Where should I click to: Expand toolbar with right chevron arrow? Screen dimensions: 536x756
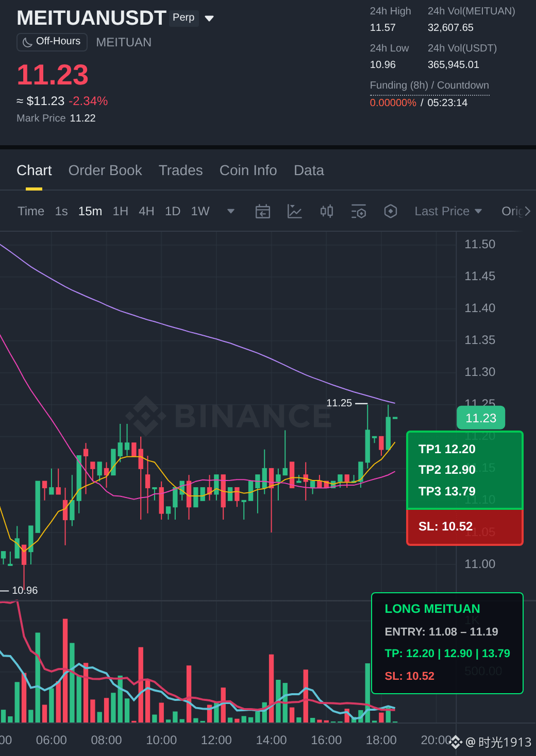pyautogui.click(x=528, y=211)
